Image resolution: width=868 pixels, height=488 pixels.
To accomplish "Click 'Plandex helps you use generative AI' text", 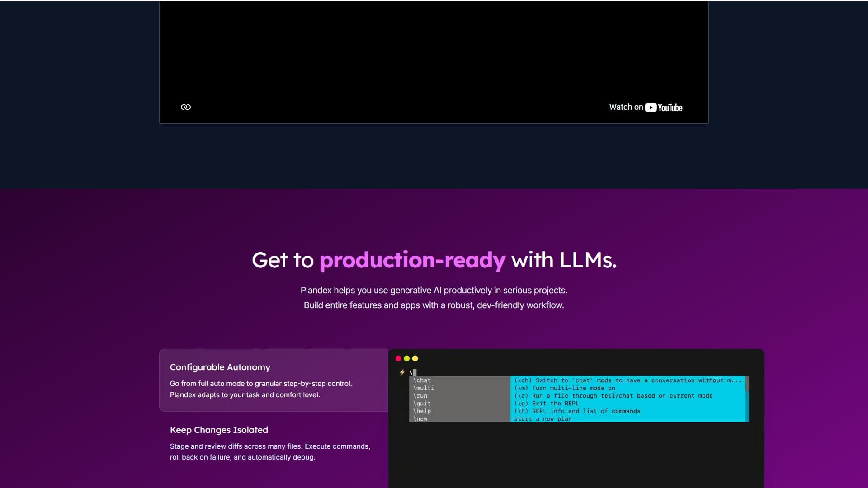I will pyautogui.click(x=434, y=290).
